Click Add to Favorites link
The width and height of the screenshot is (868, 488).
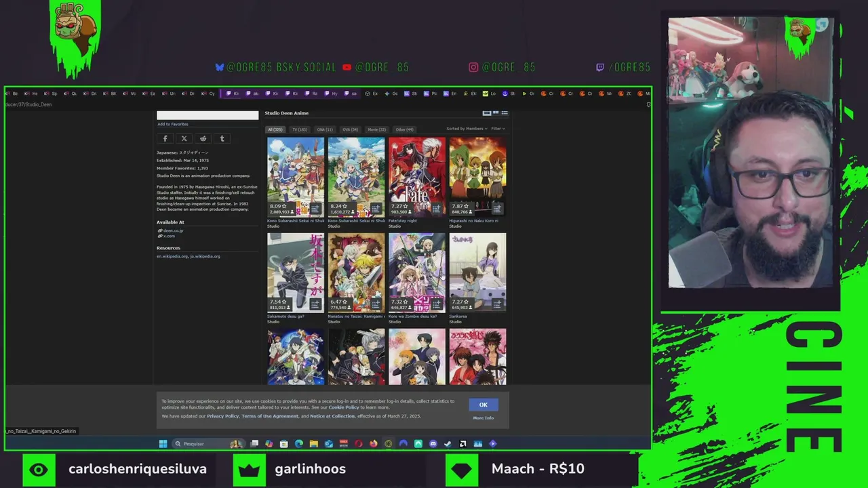point(173,124)
